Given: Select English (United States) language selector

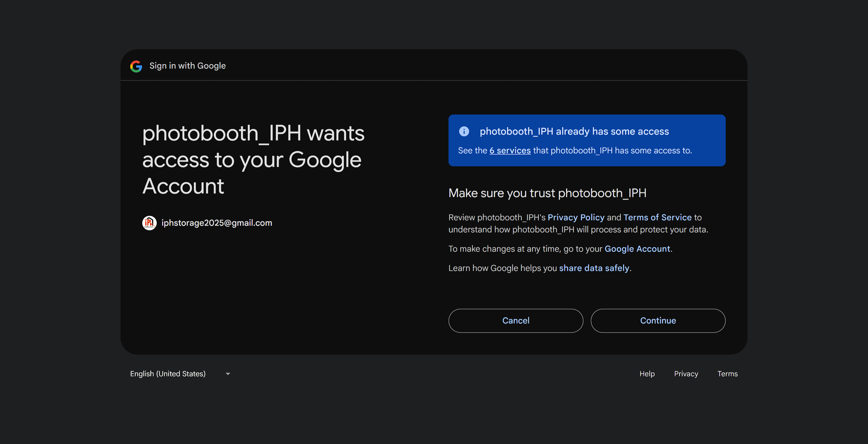Looking at the screenshot, I should 180,374.
